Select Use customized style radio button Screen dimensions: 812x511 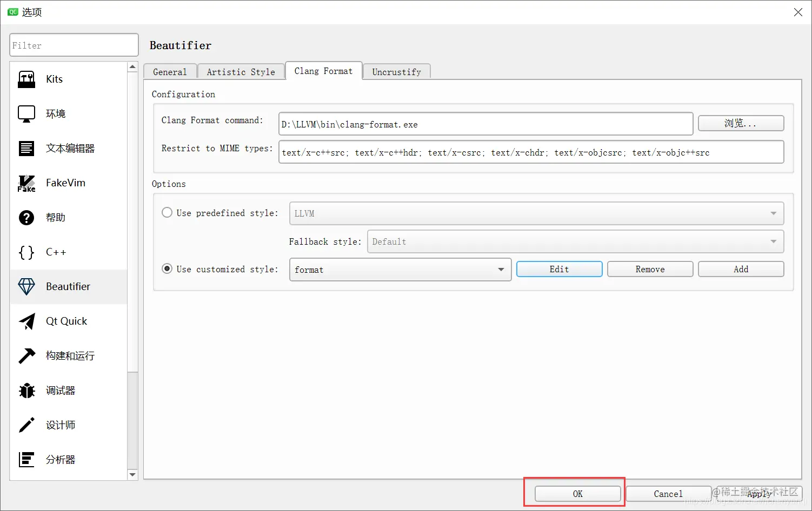(x=167, y=269)
